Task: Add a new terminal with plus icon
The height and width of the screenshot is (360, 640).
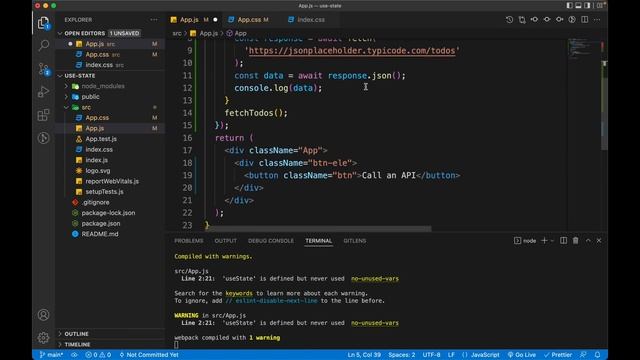Action: tap(544, 240)
